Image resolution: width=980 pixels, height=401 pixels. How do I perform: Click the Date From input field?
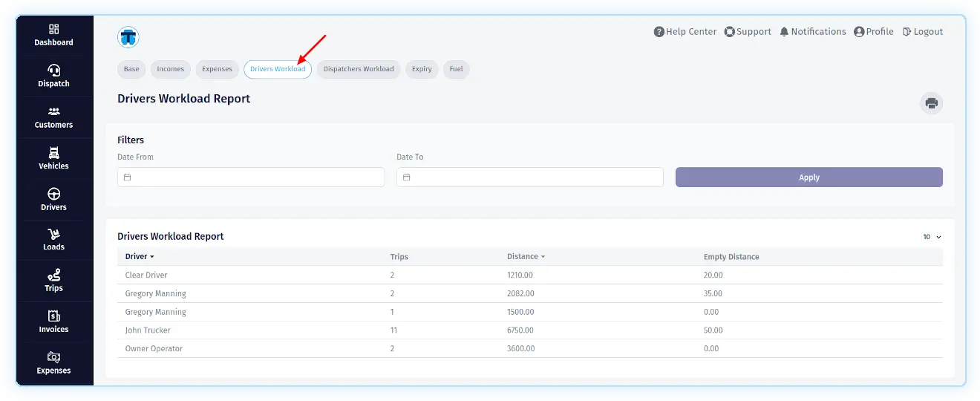coord(251,177)
